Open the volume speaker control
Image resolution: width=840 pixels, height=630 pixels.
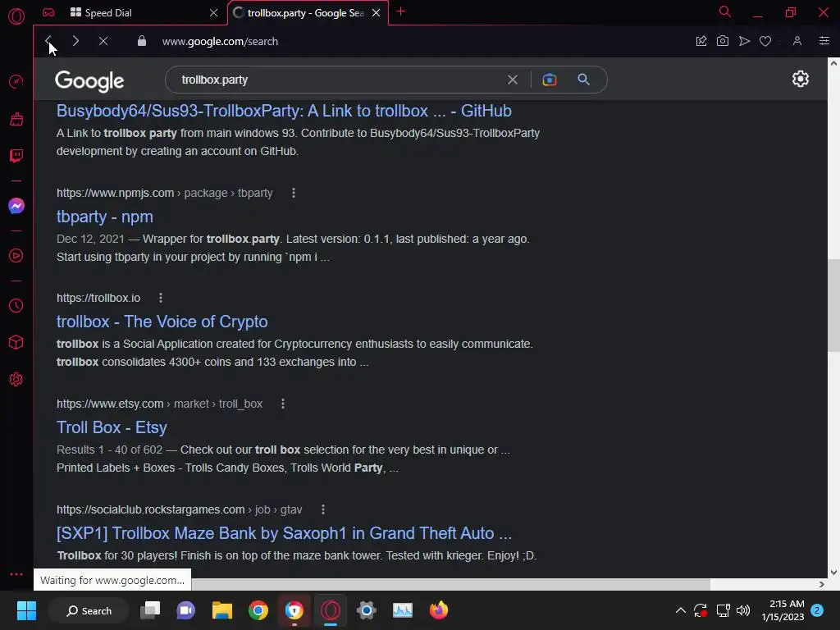tap(743, 610)
